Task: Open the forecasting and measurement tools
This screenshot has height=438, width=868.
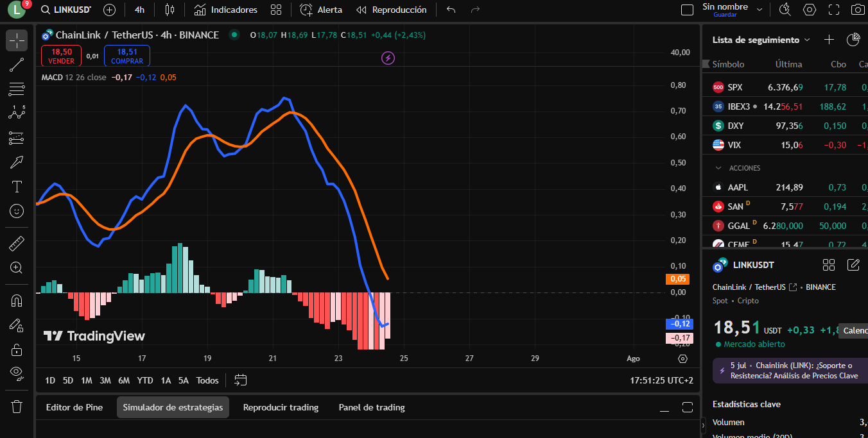Action: pos(17,138)
